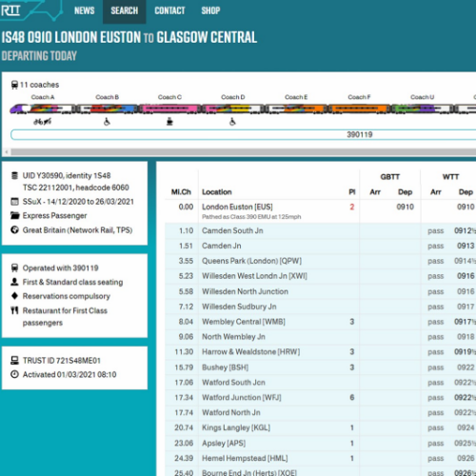Click the 17.34 mileage for Watford Junction
Screen dimensions: 476x476
(184, 397)
